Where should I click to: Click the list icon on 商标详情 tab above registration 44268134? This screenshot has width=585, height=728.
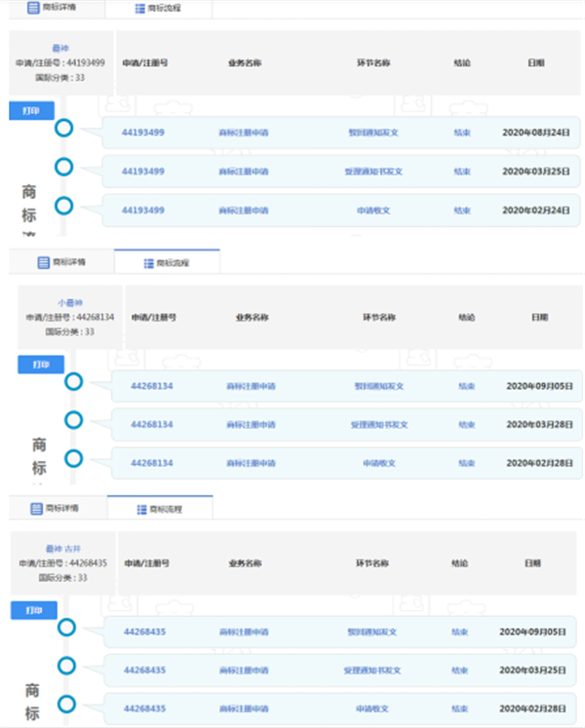point(43,262)
